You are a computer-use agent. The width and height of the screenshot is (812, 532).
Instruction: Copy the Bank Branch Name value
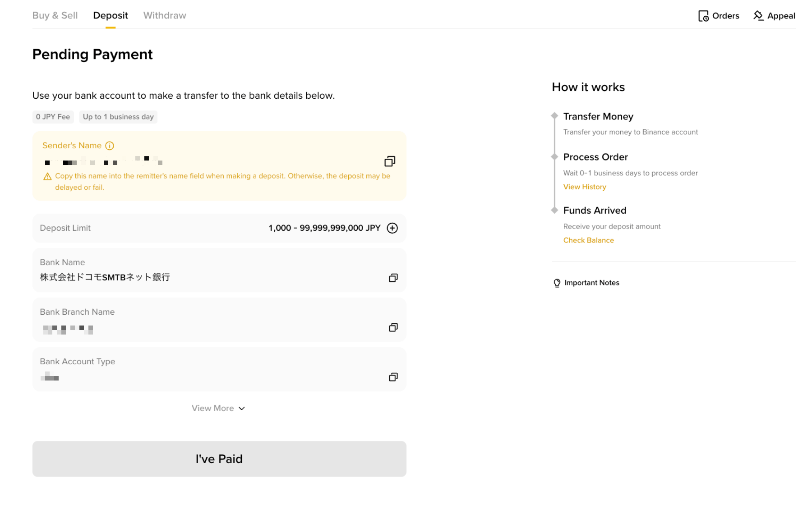pyautogui.click(x=393, y=327)
